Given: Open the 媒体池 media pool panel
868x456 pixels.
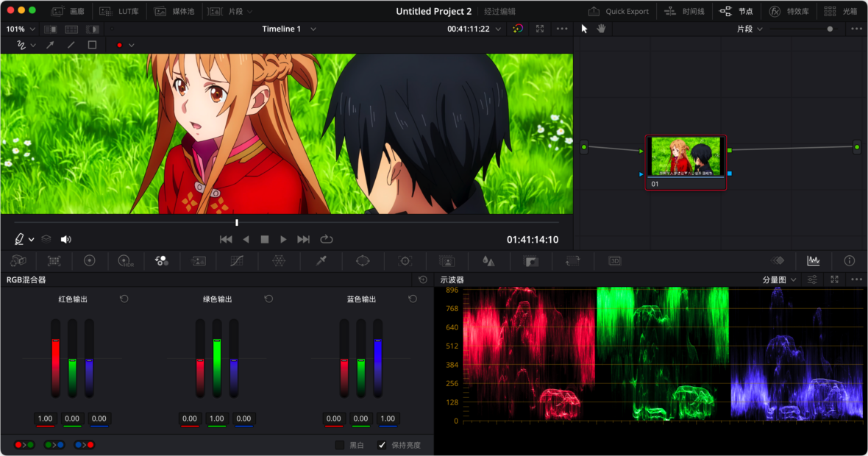Looking at the screenshot, I should coord(175,11).
